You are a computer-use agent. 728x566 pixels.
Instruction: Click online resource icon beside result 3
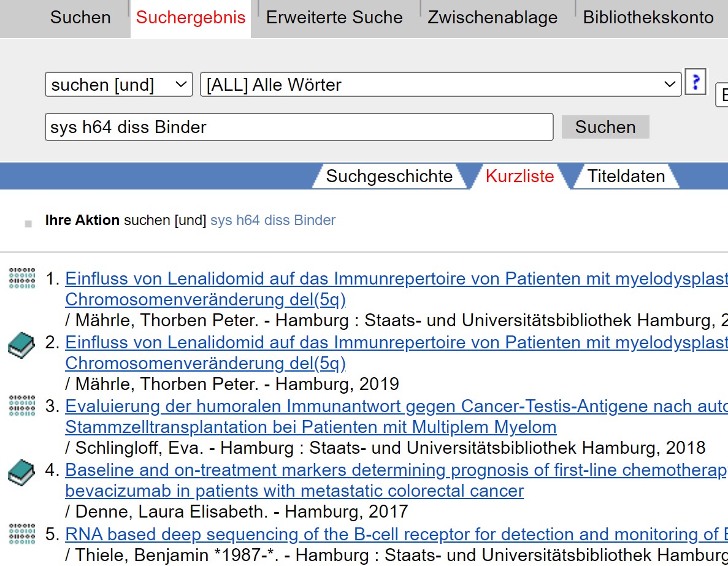22,405
